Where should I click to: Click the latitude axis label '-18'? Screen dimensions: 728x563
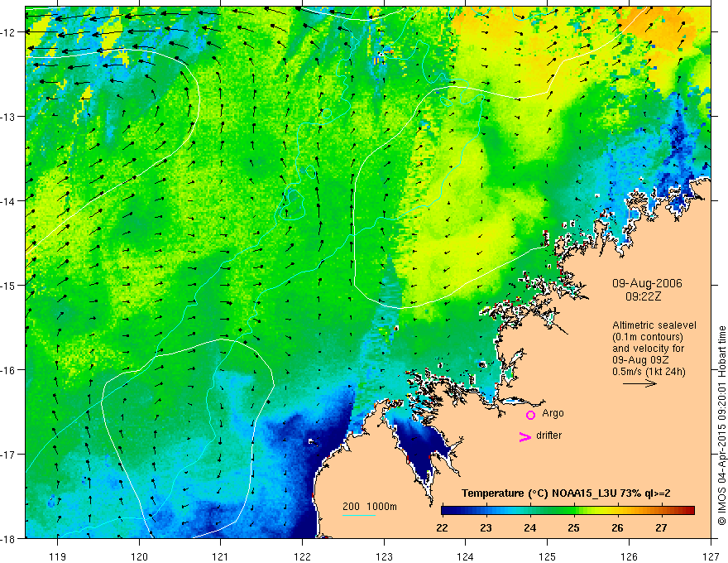pyautogui.click(x=9, y=538)
